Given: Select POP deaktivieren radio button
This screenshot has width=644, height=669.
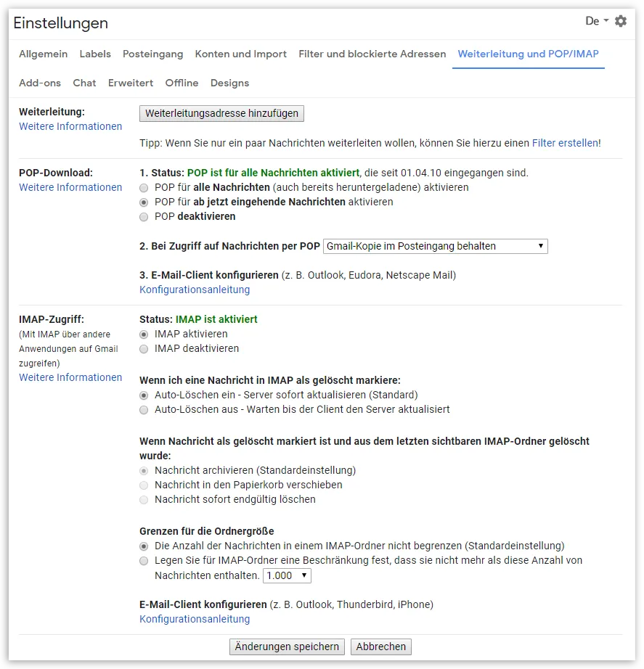Looking at the screenshot, I should 144,217.
